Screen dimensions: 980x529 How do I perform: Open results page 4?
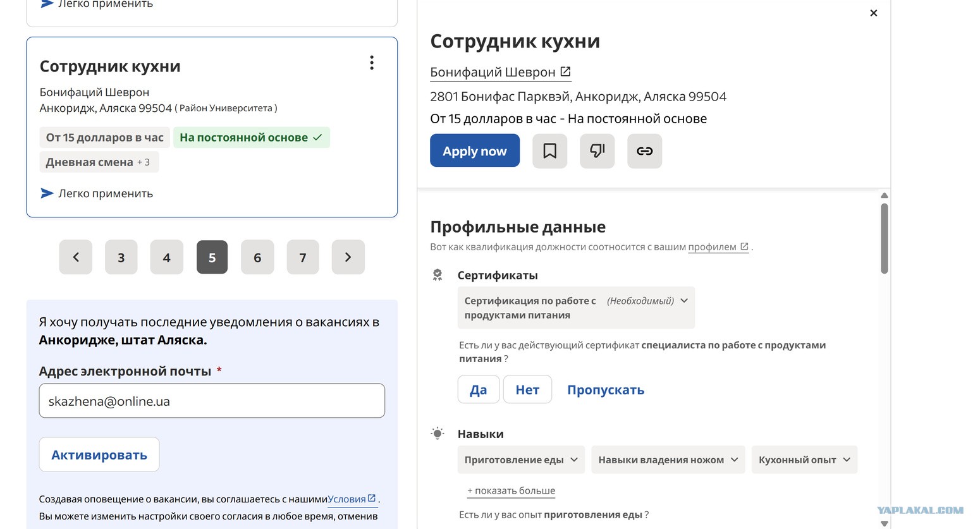(166, 257)
